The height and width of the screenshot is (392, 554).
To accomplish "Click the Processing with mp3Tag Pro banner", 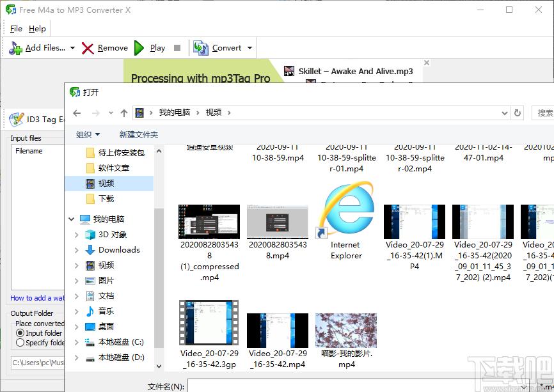I will coord(200,77).
